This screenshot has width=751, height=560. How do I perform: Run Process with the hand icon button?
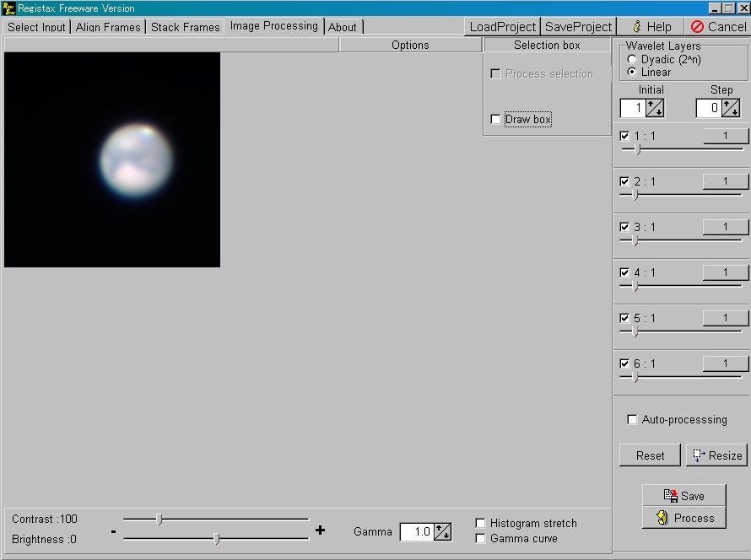click(683, 518)
